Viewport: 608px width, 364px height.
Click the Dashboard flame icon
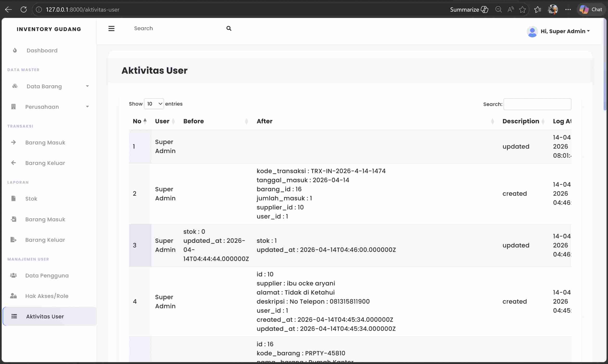click(15, 50)
